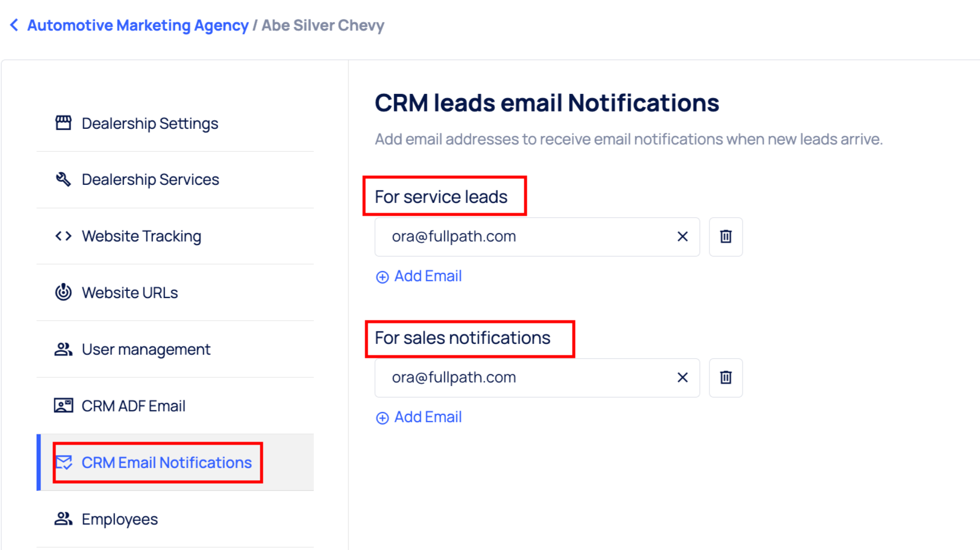Image resolution: width=980 pixels, height=550 pixels.
Task: Click the Dealership Services wrench icon
Action: coord(64,178)
